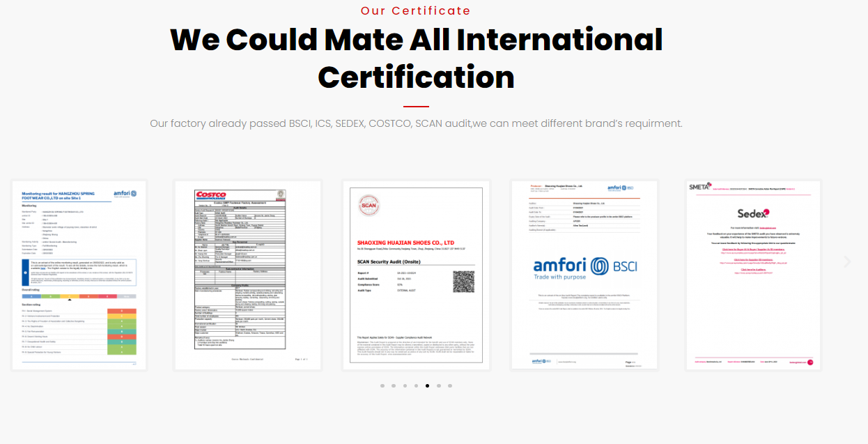This screenshot has height=444, width=868.
Task: Click the SMETA logo in the certificate corner
Action: pos(699,187)
